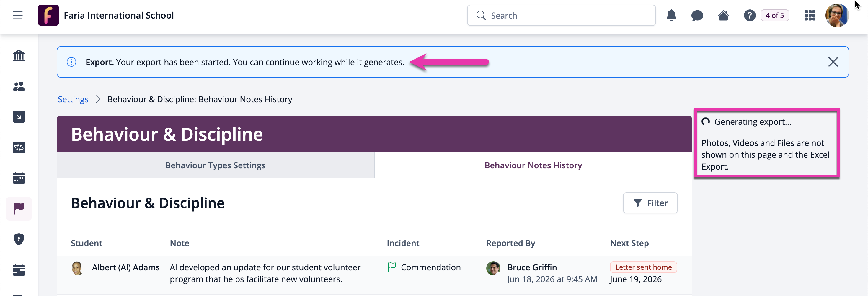
Task: Click Bruce Griffin reporter name
Action: coord(532,267)
